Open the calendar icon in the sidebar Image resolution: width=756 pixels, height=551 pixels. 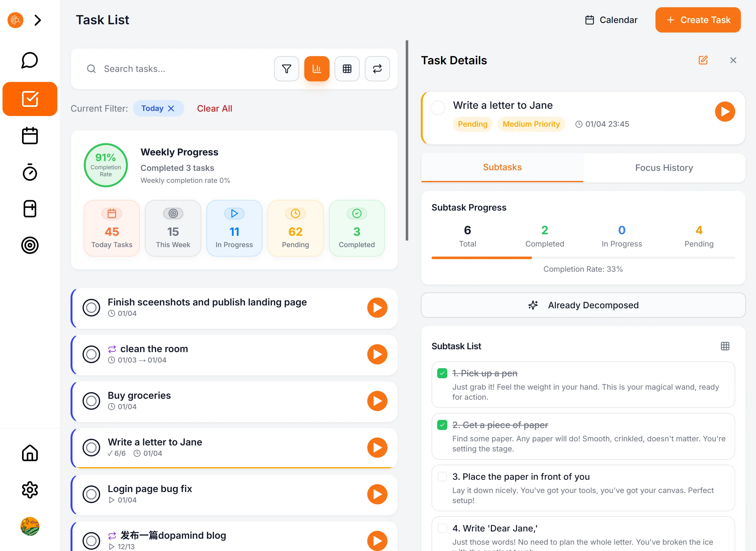click(x=30, y=136)
